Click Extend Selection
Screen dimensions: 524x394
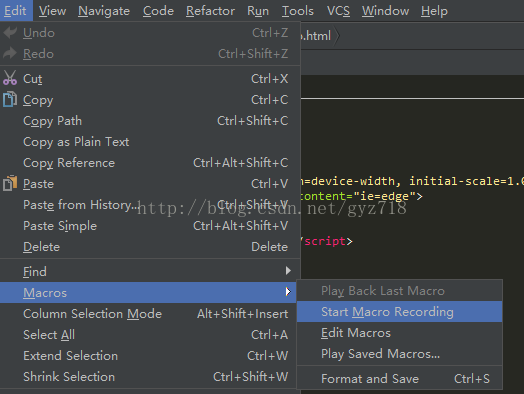pyautogui.click(x=150, y=356)
